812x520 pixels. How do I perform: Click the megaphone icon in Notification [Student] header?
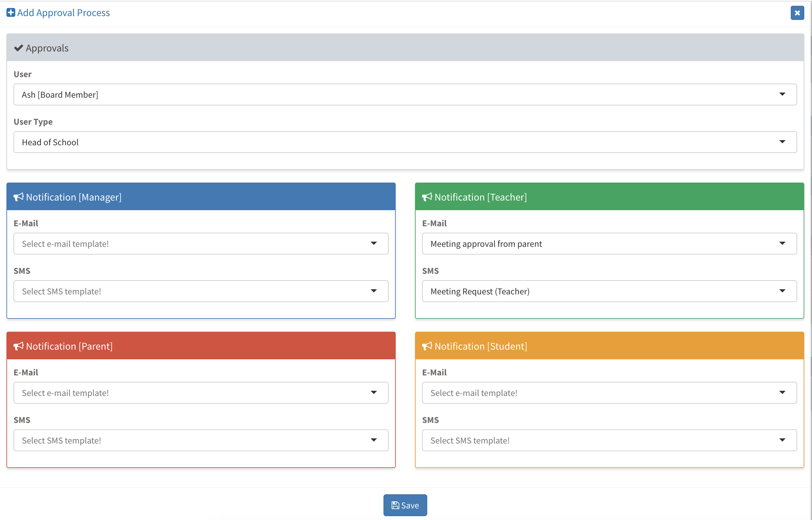(427, 346)
